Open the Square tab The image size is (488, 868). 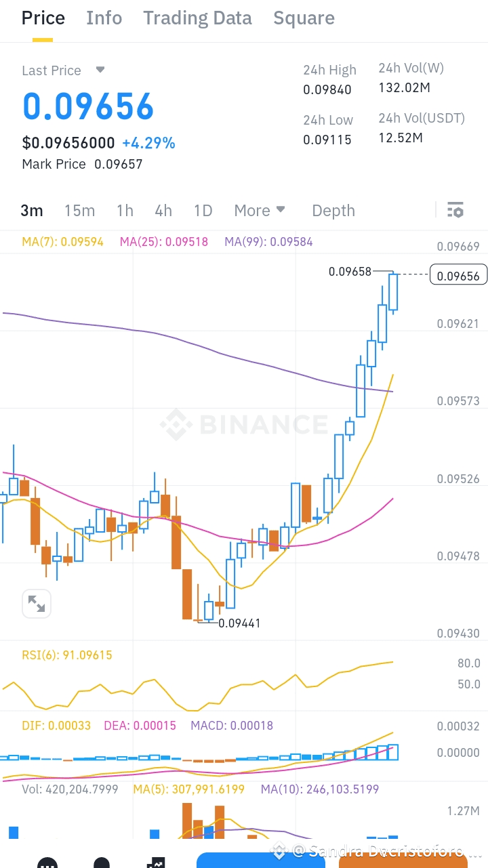click(304, 18)
